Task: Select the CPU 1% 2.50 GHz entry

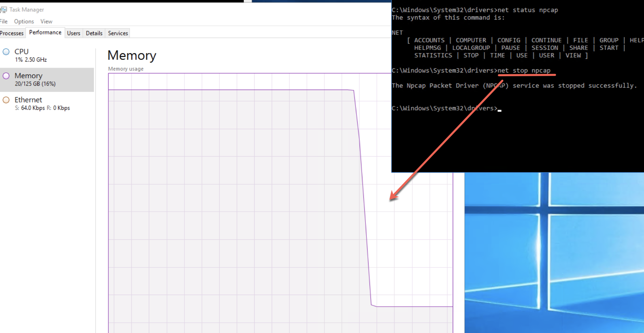Action: click(x=47, y=55)
